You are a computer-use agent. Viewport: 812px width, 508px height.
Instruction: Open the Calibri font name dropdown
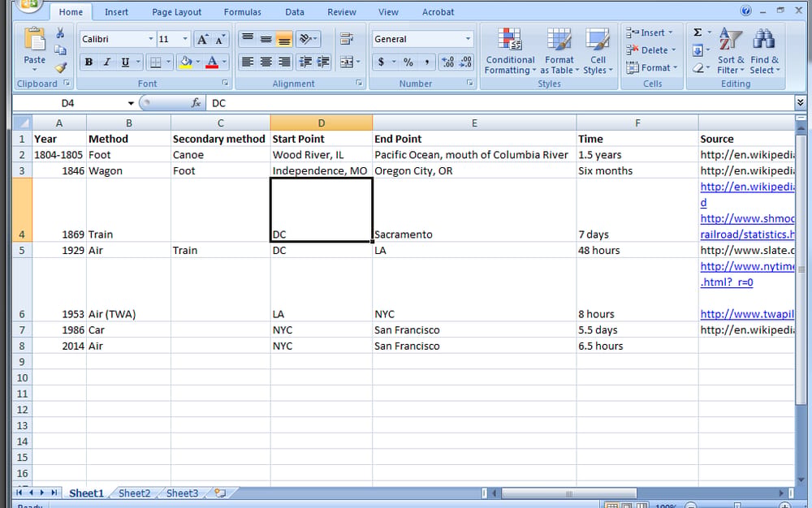coord(151,39)
